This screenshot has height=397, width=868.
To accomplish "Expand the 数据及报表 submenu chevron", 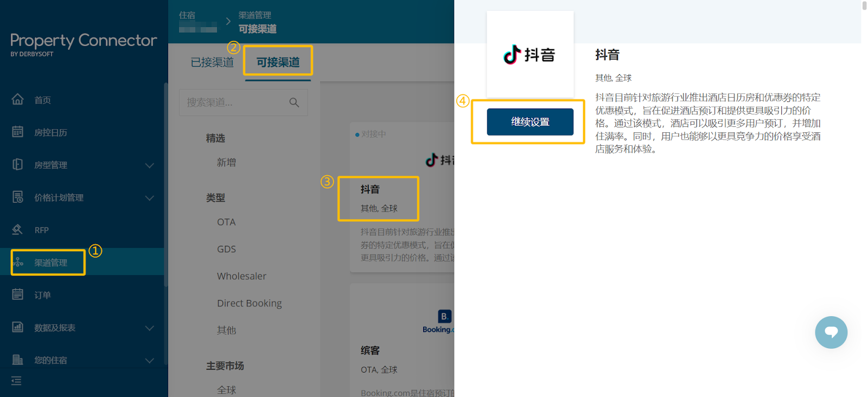I will [150, 328].
